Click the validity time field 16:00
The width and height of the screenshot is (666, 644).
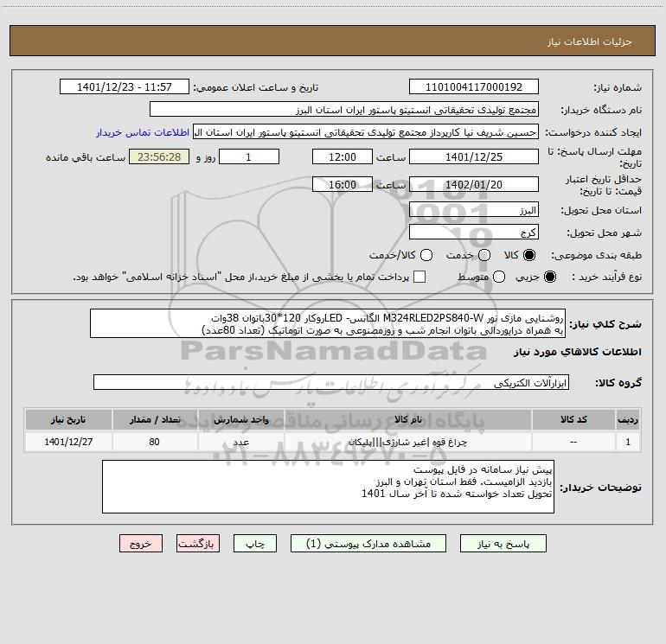[x=343, y=184]
